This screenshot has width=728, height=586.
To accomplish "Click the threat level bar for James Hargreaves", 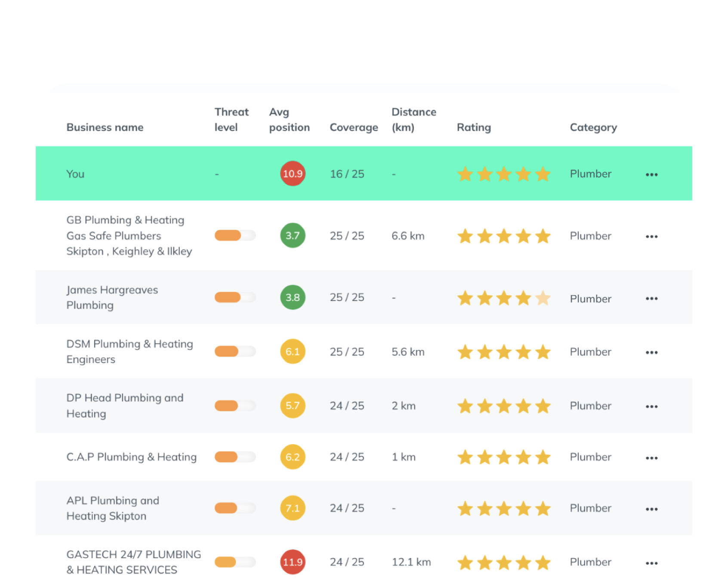I will [x=235, y=297].
